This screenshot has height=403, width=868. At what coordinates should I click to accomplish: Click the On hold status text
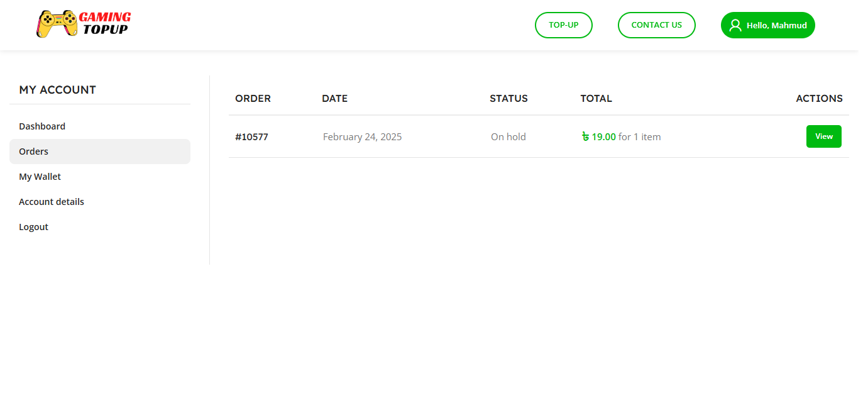click(x=508, y=136)
